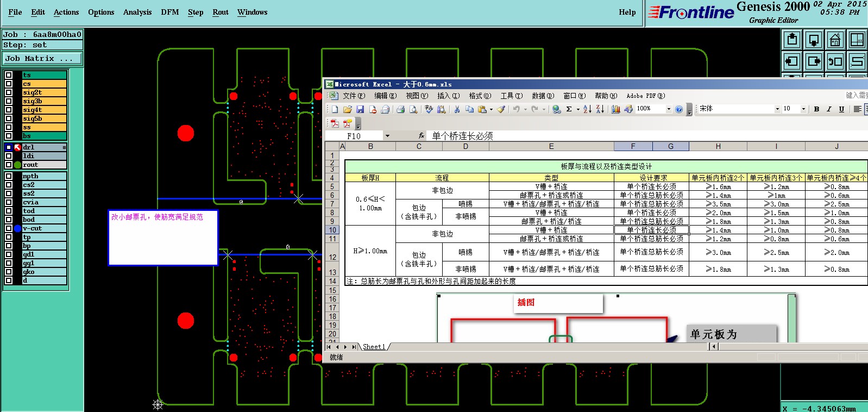Click the Copy icon in Excel toolbar
Image resolution: width=868 pixels, height=412 pixels.
(x=469, y=109)
